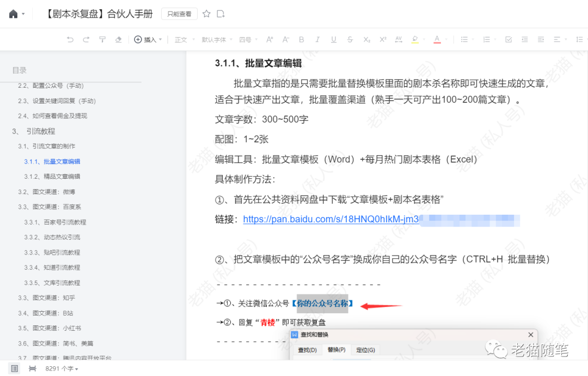Open the 插入 insert dropdown
Image resolution: width=588 pixels, height=376 pixels.
point(148,39)
